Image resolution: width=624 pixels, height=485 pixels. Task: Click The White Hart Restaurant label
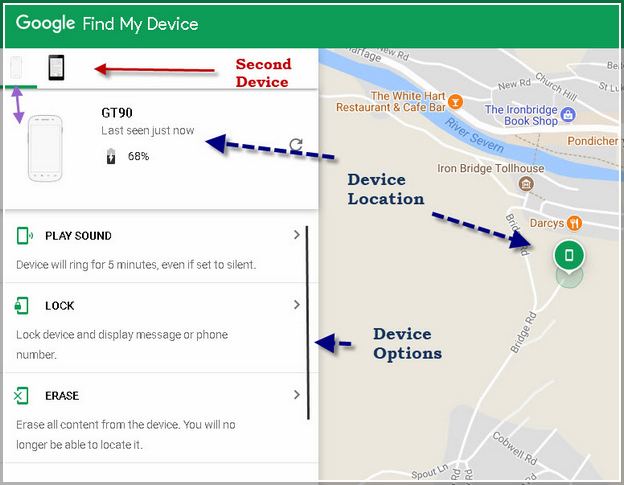point(391,101)
